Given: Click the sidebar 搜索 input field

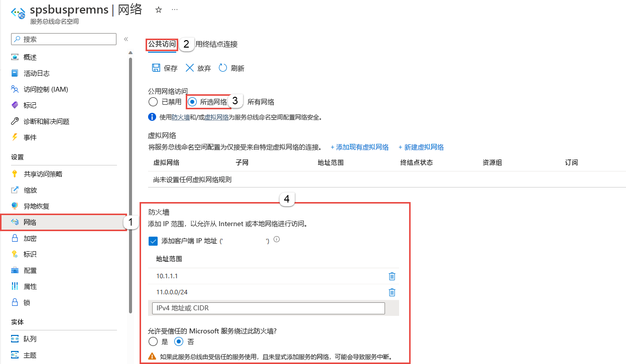Looking at the screenshot, I should (x=64, y=39).
